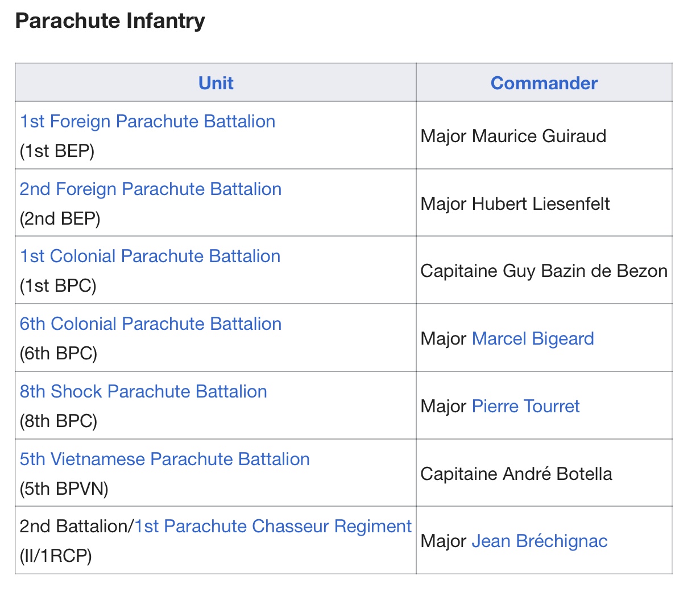Image resolution: width=700 pixels, height=592 pixels.
Task: Open the 2nd Foreign Parachute Battalion link
Action: [x=151, y=189]
